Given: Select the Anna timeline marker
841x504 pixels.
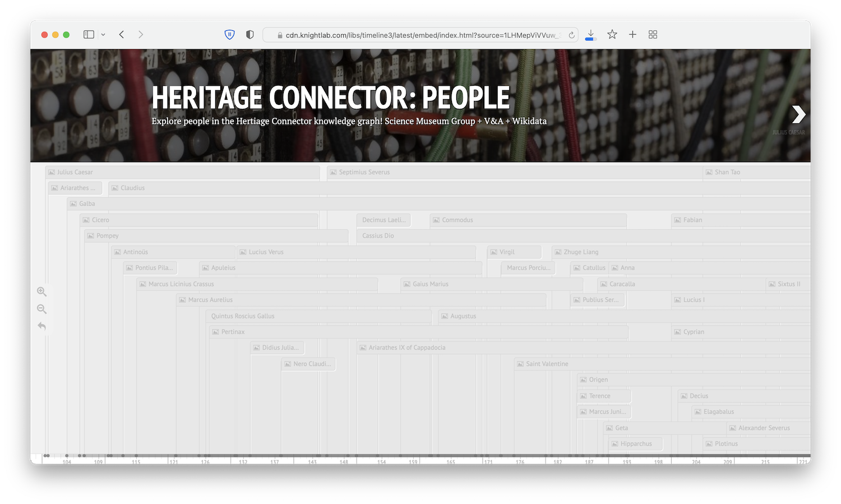Looking at the screenshot, I should [710, 267].
